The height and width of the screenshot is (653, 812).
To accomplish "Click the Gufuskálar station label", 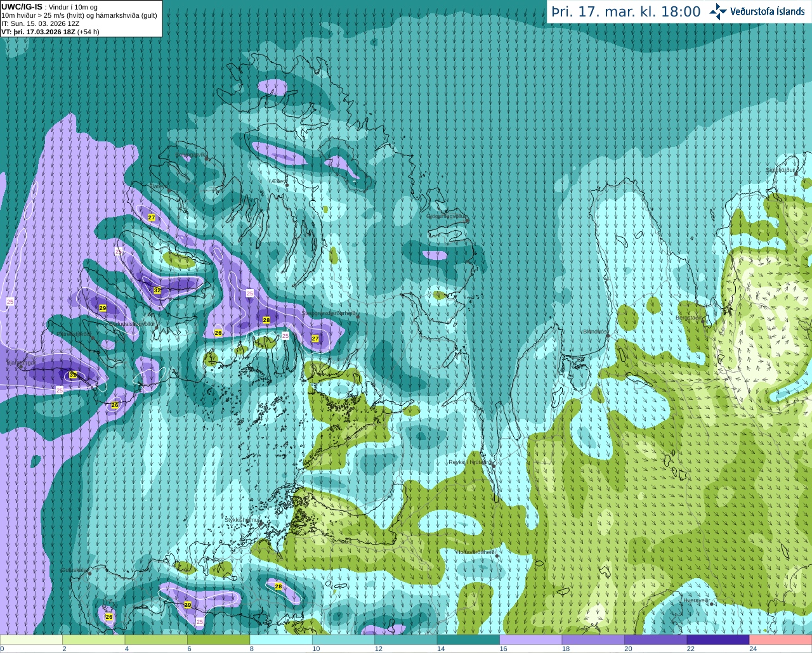I will 74,569.
